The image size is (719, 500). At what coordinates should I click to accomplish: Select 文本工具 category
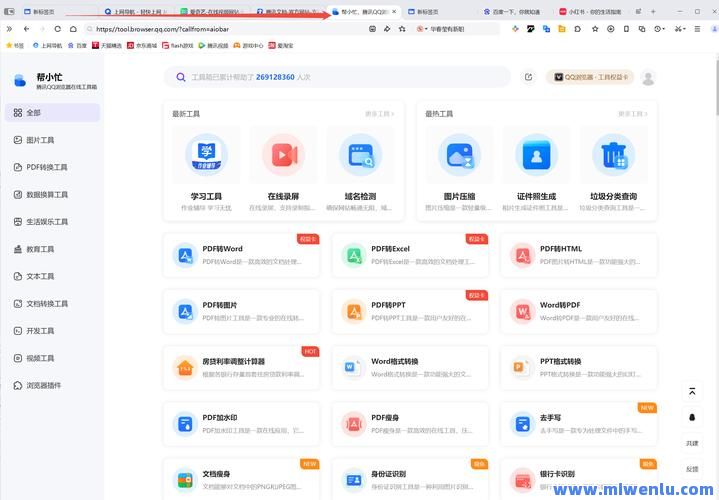52,276
